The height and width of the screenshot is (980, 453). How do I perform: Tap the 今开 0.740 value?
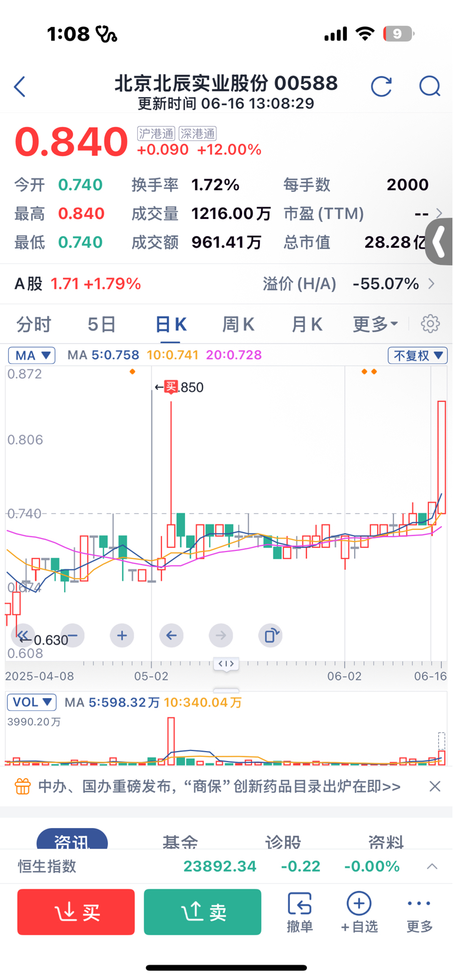point(80,185)
